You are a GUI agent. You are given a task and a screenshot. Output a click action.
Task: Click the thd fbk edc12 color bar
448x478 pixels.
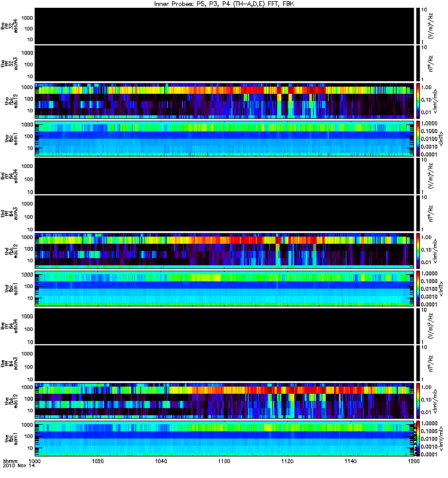[x=418, y=251]
